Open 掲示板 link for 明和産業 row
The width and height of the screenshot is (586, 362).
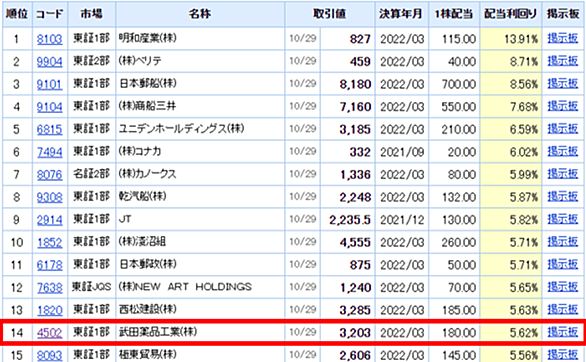[563, 38]
